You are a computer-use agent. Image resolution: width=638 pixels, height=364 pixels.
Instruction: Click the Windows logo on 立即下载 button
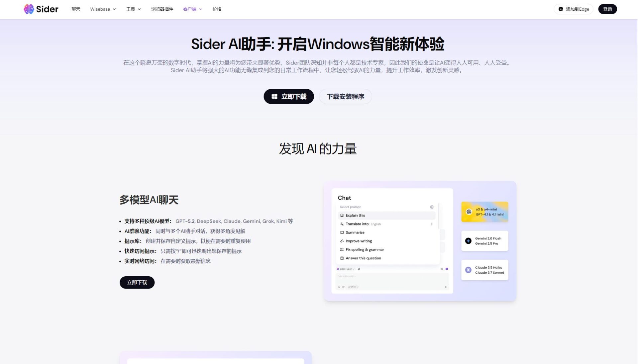coord(274,96)
